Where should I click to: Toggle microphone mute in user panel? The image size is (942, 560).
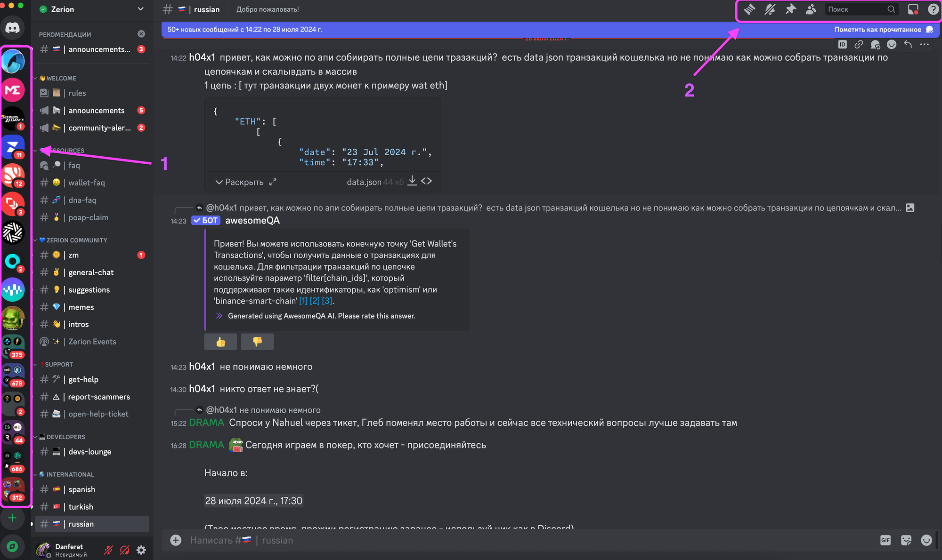click(x=108, y=550)
